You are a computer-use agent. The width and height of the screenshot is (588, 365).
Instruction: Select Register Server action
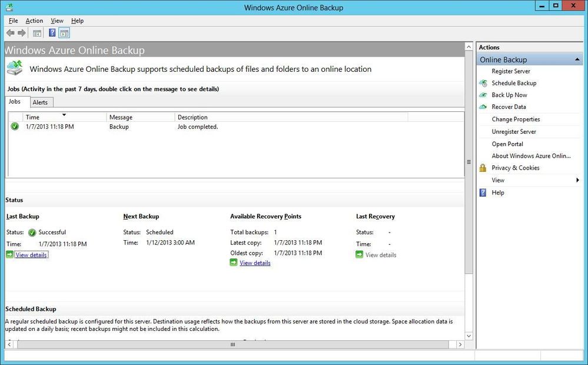point(511,71)
